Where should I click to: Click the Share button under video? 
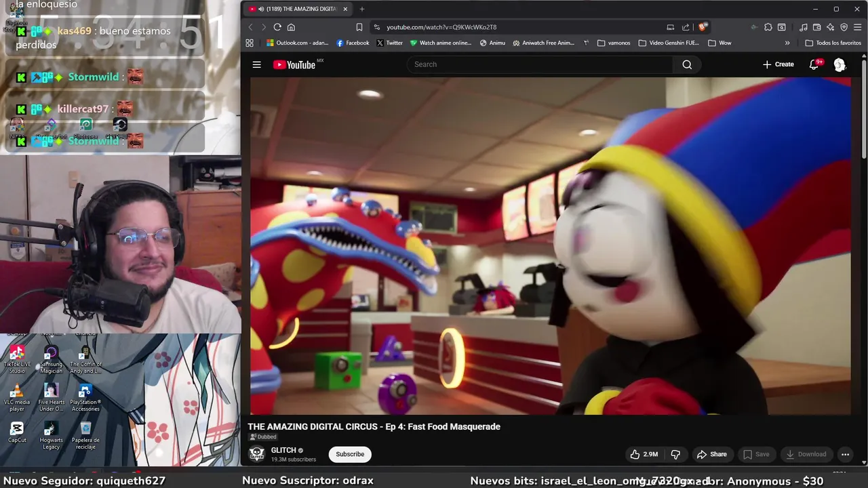click(x=711, y=454)
